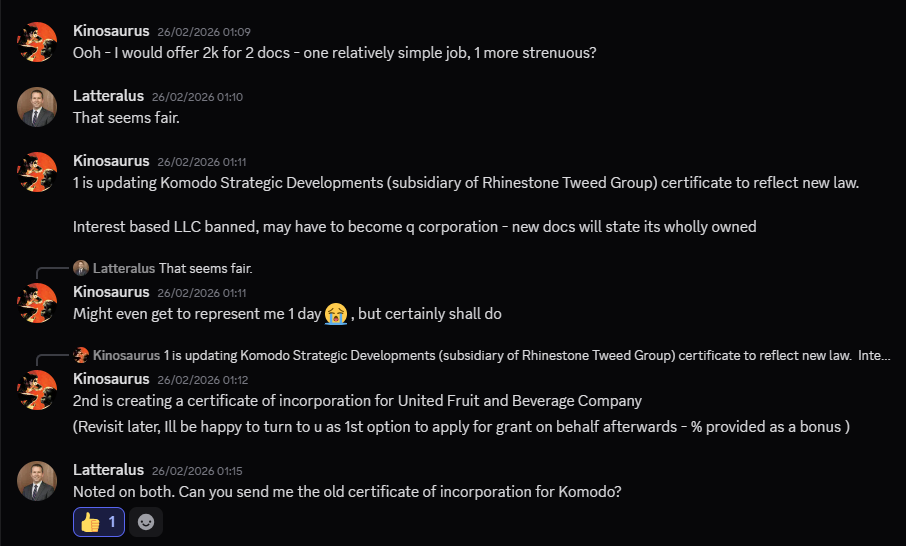Open Latteralus avatar on the 01:10 message
This screenshot has width=906, height=546.
click(x=37, y=107)
